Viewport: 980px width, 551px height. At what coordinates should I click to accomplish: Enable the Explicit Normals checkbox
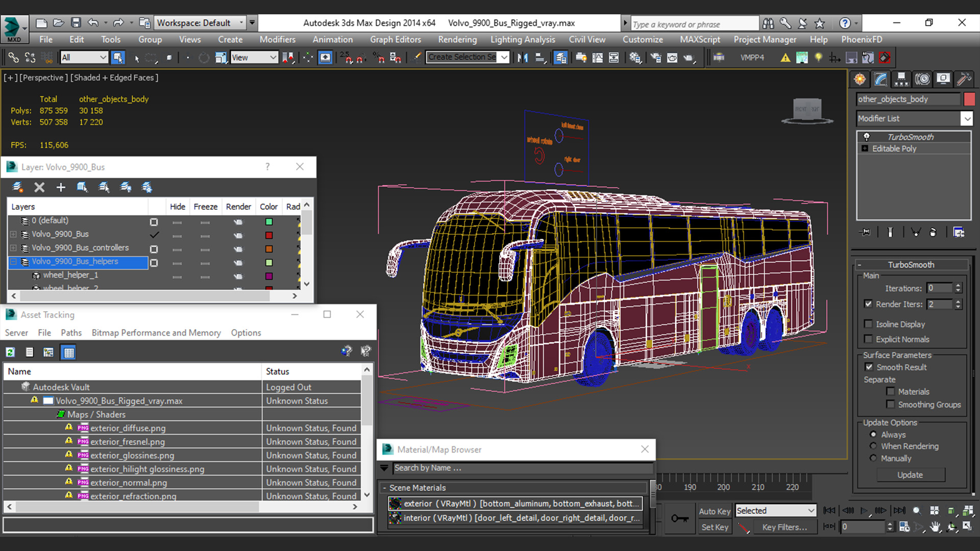click(x=868, y=339)
